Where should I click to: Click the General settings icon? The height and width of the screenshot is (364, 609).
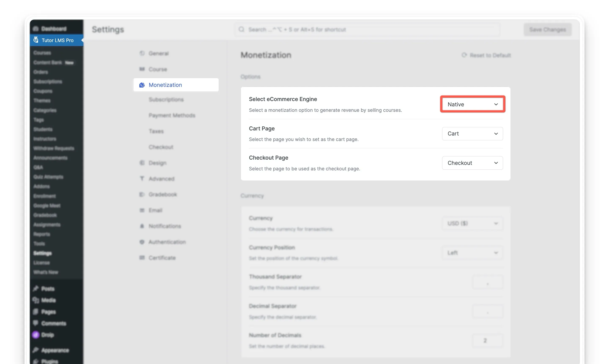pyautogui.click(x=142, y=53)
